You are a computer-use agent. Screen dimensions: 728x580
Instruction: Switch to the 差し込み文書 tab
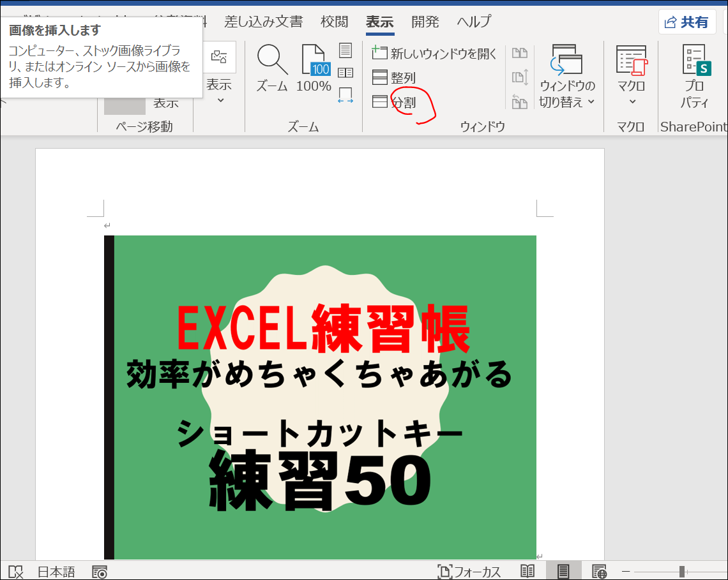pos(263,21)
